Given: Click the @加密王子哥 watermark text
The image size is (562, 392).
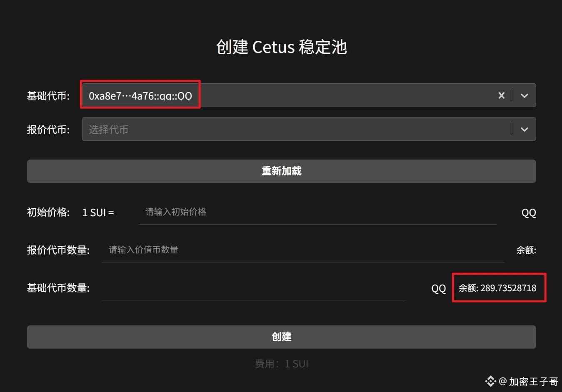Looking at the screenshot, I should (x=528, y=382).
